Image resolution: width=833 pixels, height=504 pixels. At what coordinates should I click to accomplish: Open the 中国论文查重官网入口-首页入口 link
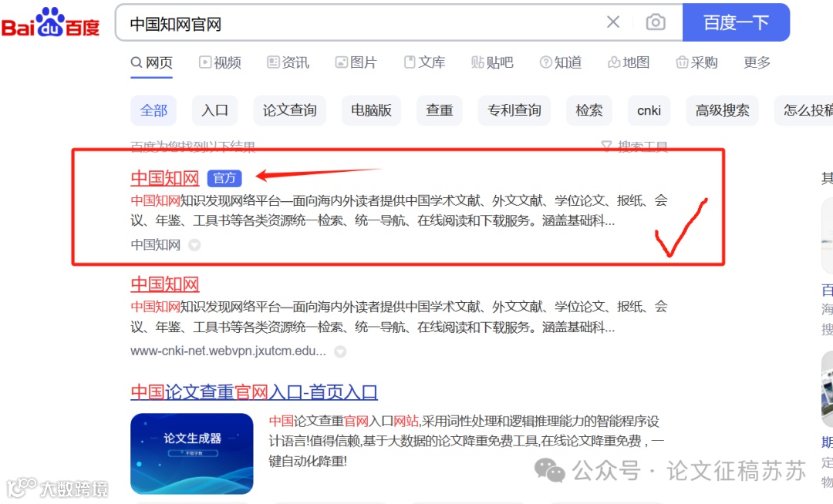click(x=254, y=392)
